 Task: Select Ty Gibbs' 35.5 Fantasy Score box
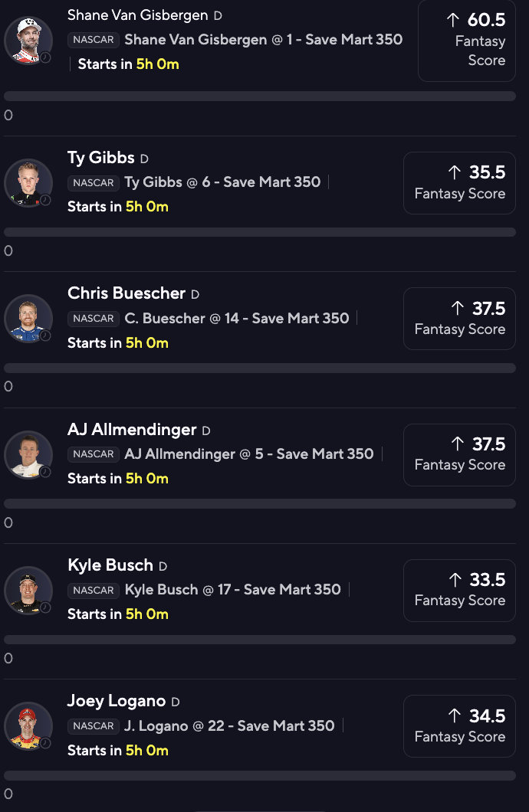pos(459,182)
